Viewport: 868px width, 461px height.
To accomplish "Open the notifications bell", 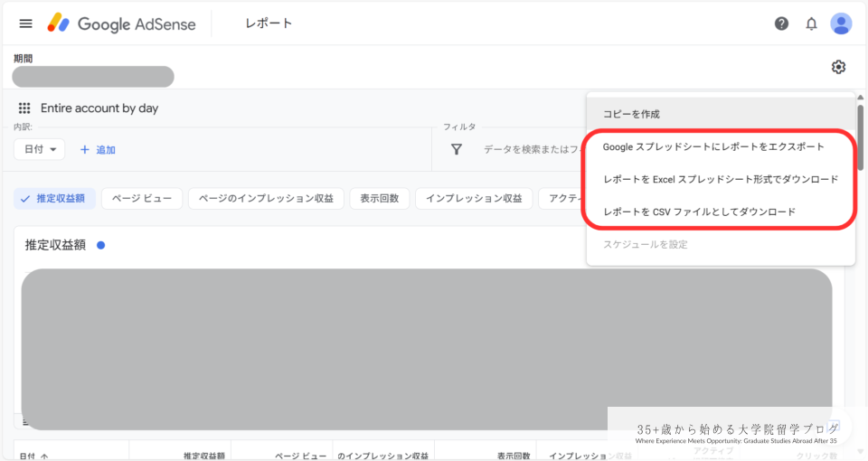I will 811,24.
